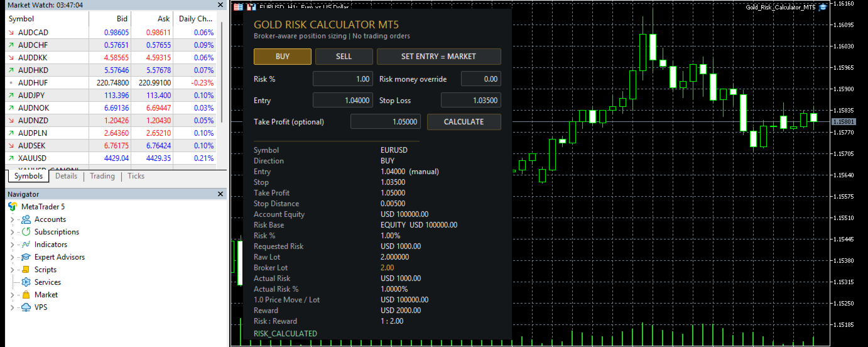Viewport: 868px width, 347px height.
Task: Click the Indicators chart-line icon
Action: point(26,245)
